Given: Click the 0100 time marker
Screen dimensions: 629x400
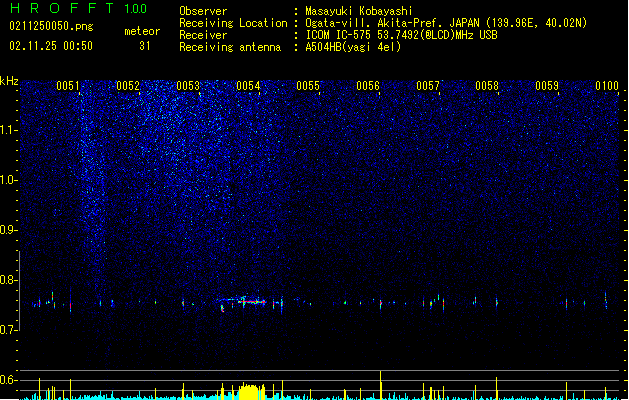Looking at the screenshot, I should (x=607, y=86).
